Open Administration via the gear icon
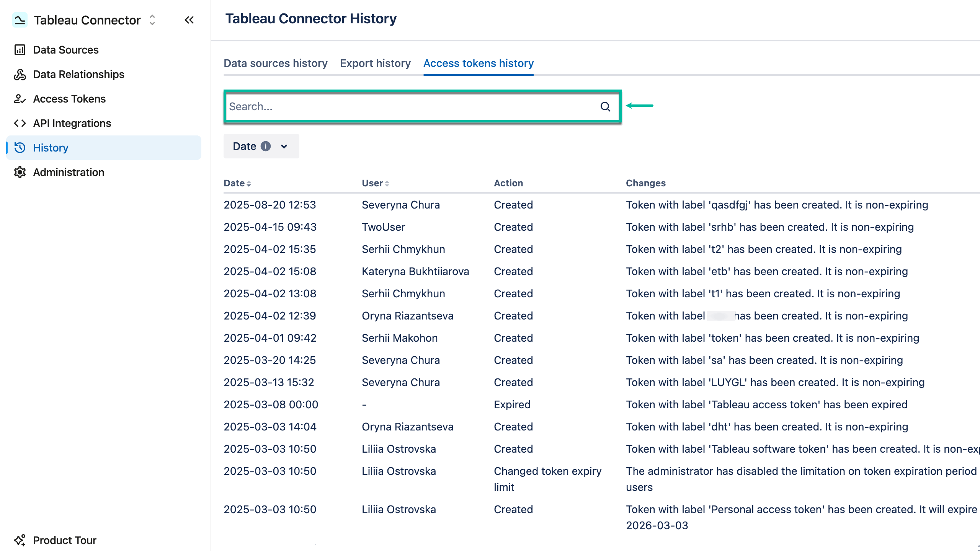This screenshot has height=551, width=980. point(20,172)
